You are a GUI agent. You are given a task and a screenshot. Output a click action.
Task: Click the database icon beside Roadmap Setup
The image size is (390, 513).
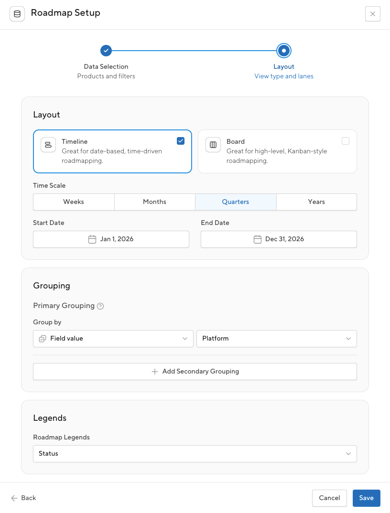pos(17,14)
